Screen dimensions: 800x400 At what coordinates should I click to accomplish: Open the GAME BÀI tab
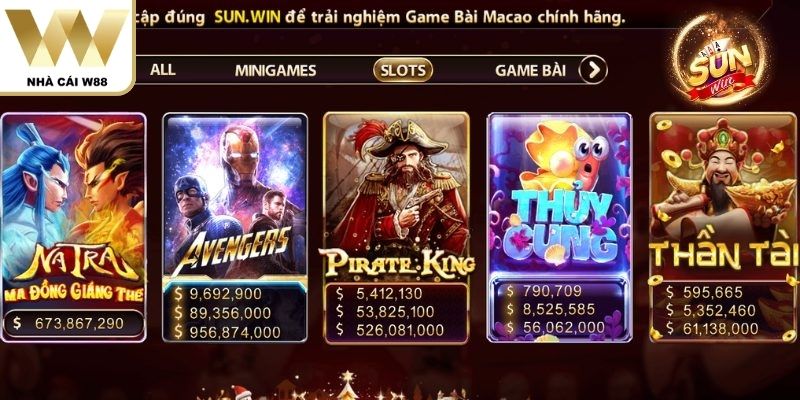coord(531,70)
